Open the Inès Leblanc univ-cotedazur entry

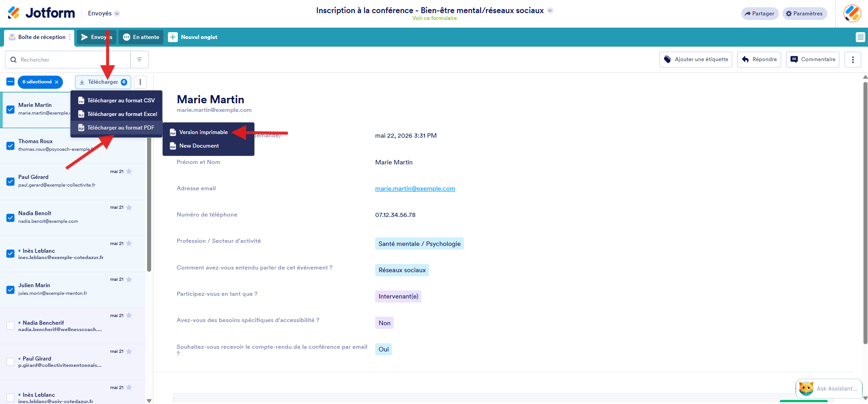pyautogui.click(x=72, y=392)
